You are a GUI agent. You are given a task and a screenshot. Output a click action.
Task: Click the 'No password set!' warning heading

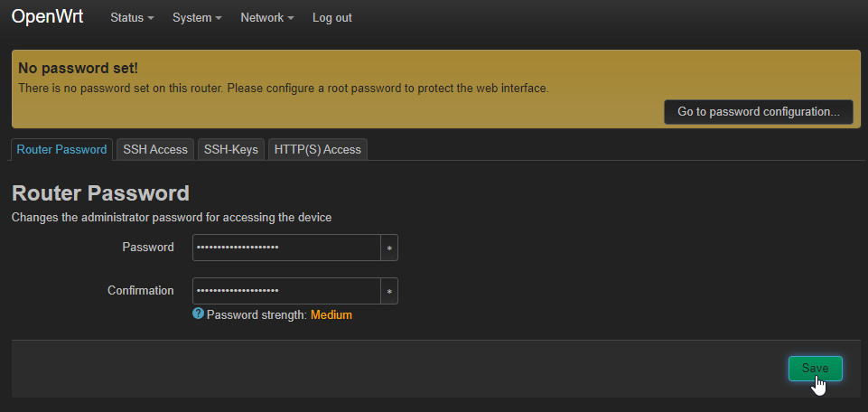(x=78, y=68)
